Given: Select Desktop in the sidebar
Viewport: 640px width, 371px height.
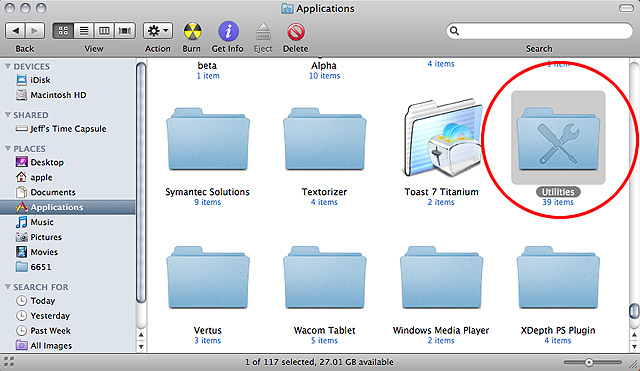Looking at the screenshot, I should [x=40, y=162].
